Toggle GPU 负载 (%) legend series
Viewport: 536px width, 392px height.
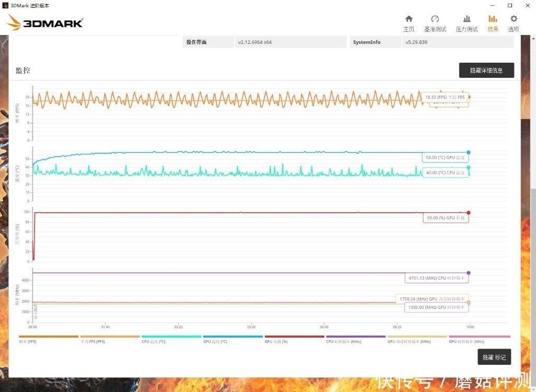(277, 341)
